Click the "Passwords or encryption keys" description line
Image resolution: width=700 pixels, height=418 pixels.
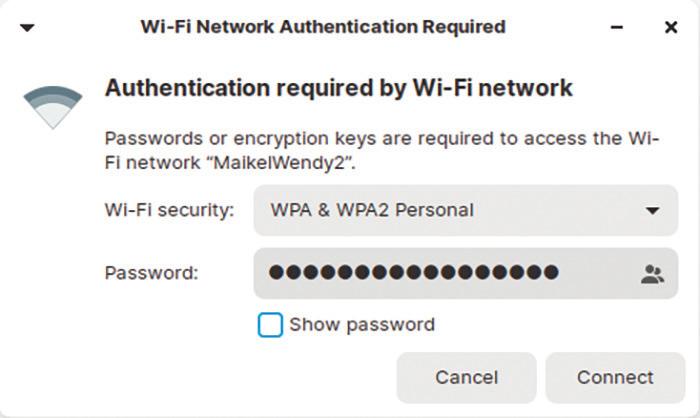click(x=380, y=139)
